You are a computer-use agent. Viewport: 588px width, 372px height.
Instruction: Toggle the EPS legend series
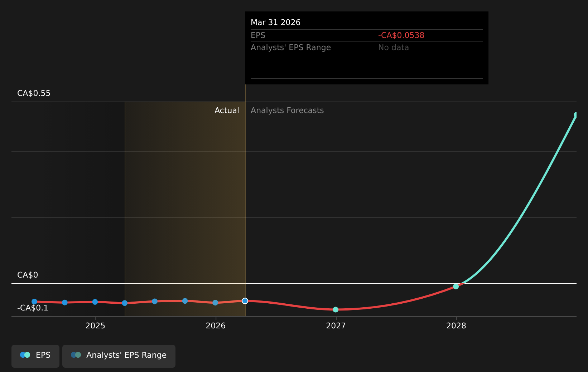(x=35, y=356)
